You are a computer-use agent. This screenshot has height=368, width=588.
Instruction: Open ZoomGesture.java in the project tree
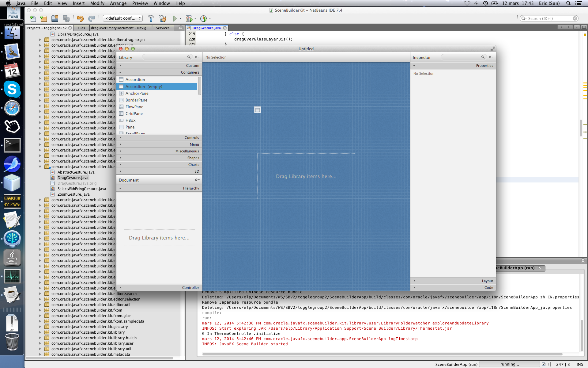coord(73,194)
